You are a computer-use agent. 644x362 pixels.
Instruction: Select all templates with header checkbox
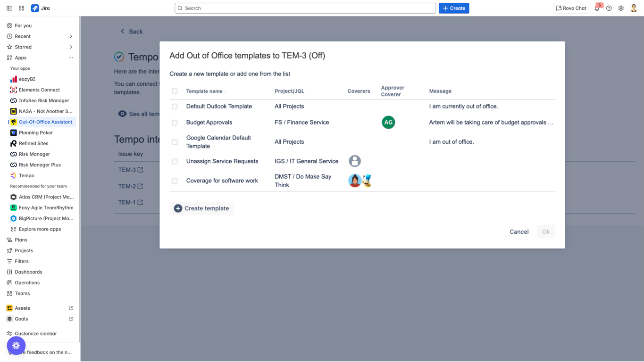[175, 91]
